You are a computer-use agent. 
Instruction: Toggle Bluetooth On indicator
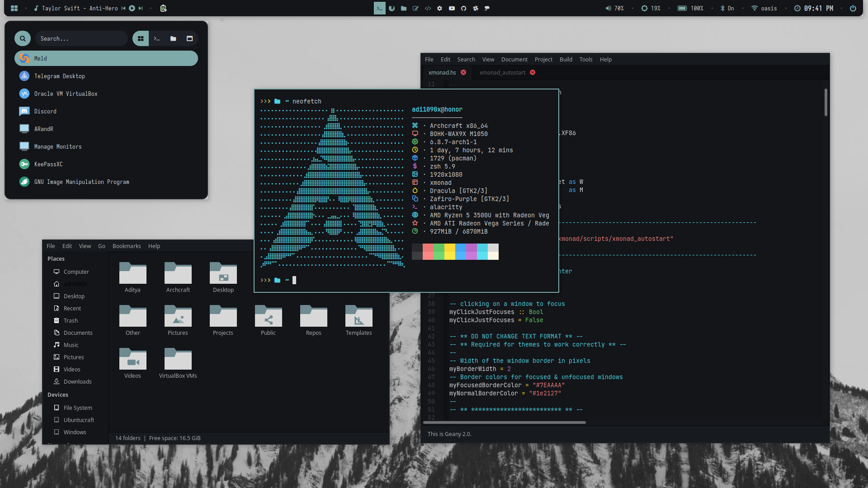727,8
